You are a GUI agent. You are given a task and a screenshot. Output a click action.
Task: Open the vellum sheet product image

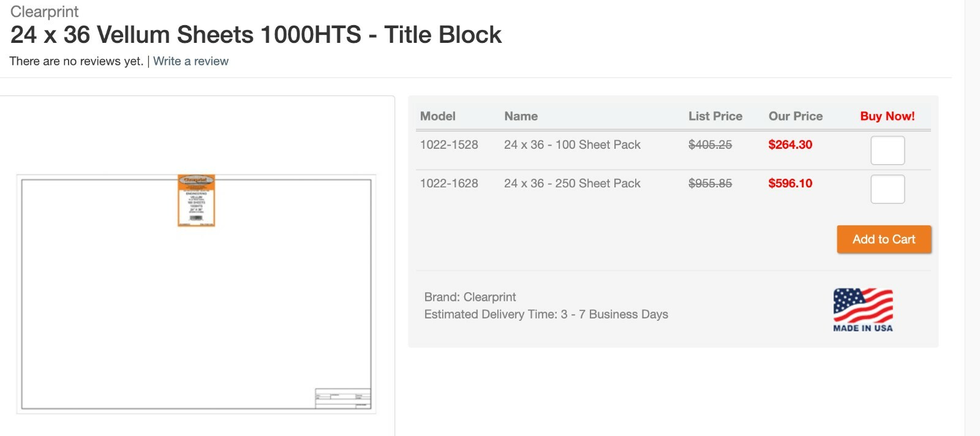[196, 294]
